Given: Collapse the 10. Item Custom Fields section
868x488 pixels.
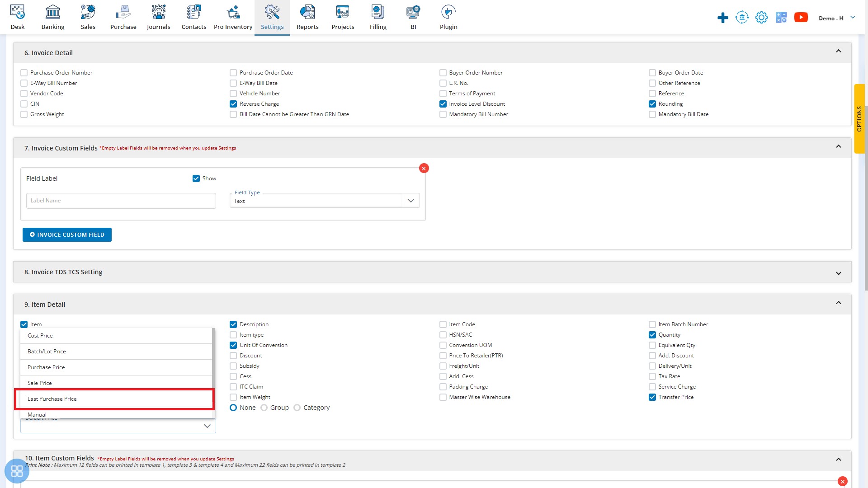Looking at the screenshot, I should [839, 460].
